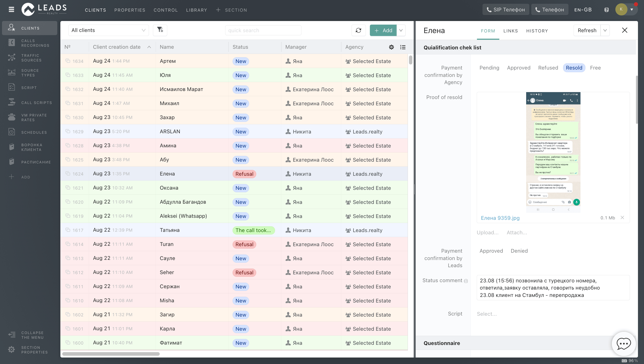Click the help question mark icon
This screenshot has width=644, height=364.
click(606, 10)
